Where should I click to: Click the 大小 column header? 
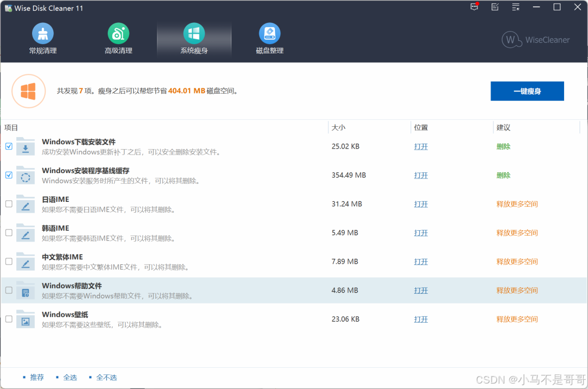coord(338,128)
